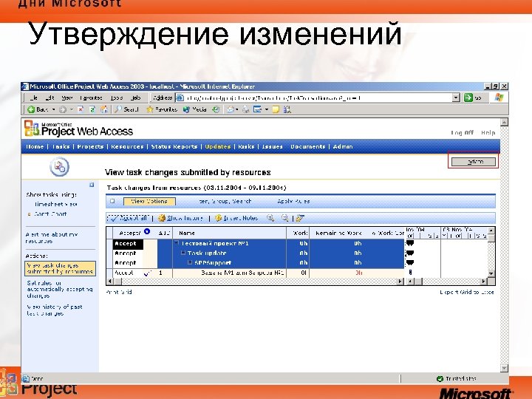Viewport: 532px width, 399px height.
Task: Click the blue indicator icon in Accept column header
Action: point(147,231)
